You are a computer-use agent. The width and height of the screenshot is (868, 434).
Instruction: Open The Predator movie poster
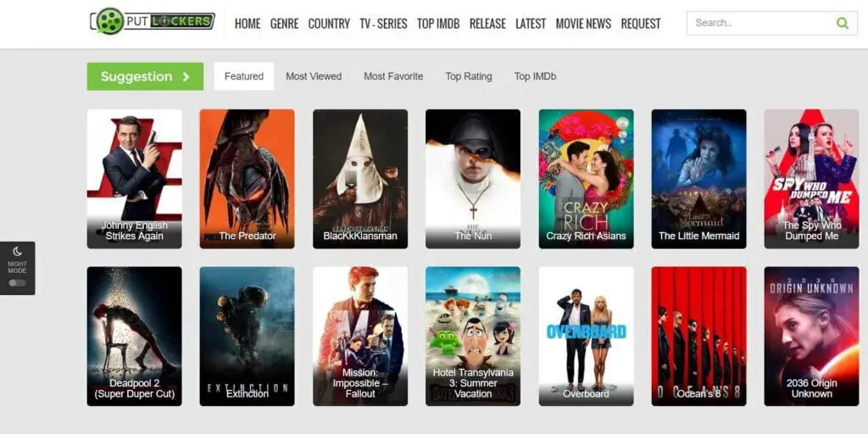click(248, 179)
